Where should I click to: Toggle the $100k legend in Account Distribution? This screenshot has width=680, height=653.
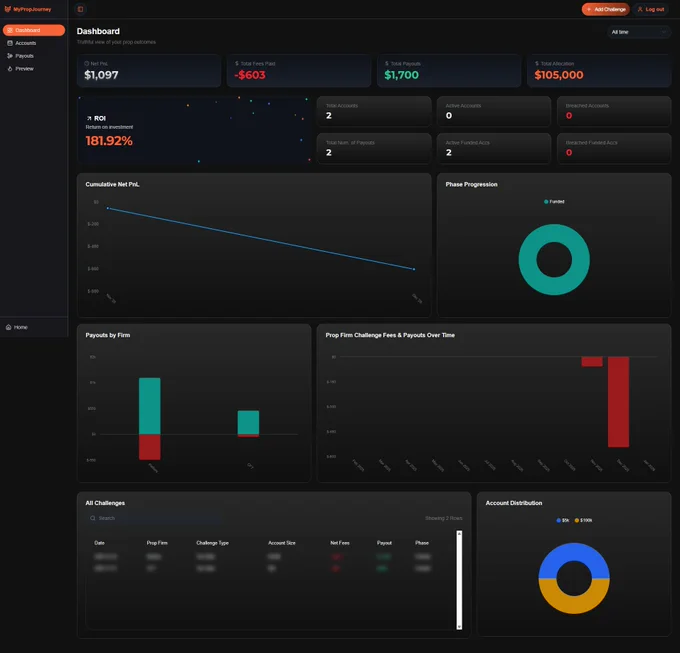click(x=583, y=520)
